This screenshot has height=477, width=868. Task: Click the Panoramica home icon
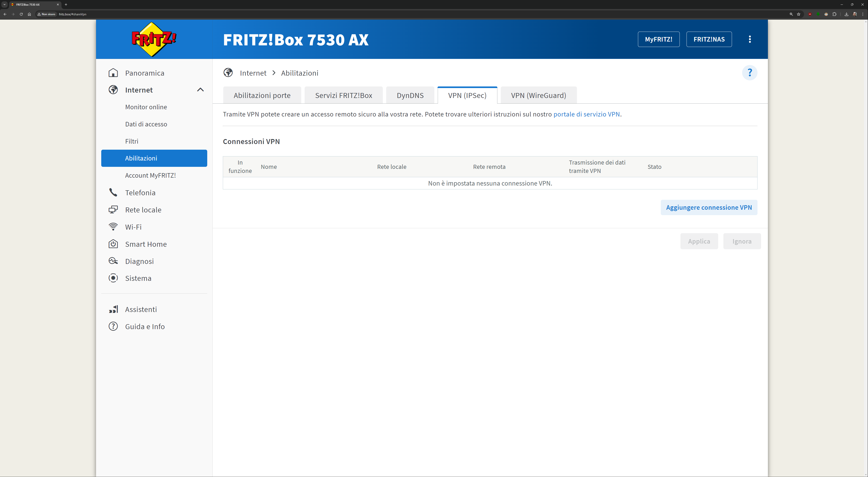point(113,73)
